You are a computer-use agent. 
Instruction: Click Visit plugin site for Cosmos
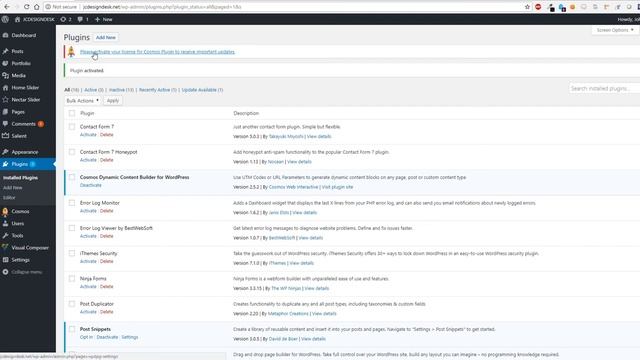[338, 187]
